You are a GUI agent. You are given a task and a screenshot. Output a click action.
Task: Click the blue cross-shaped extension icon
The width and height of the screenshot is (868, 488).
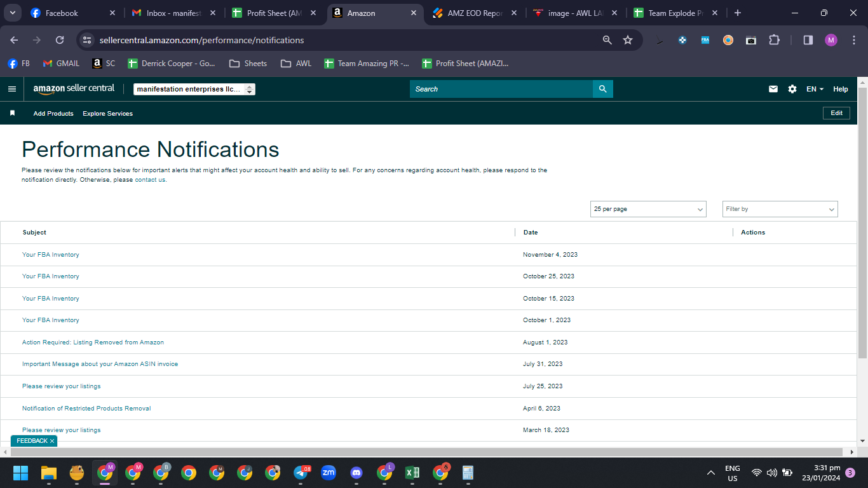click(682, 40)
